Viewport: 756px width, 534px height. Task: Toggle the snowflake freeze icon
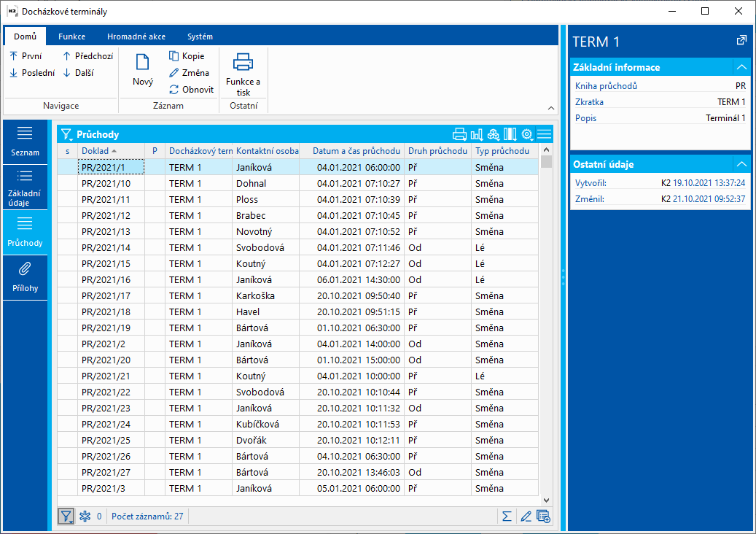[85, 516]
